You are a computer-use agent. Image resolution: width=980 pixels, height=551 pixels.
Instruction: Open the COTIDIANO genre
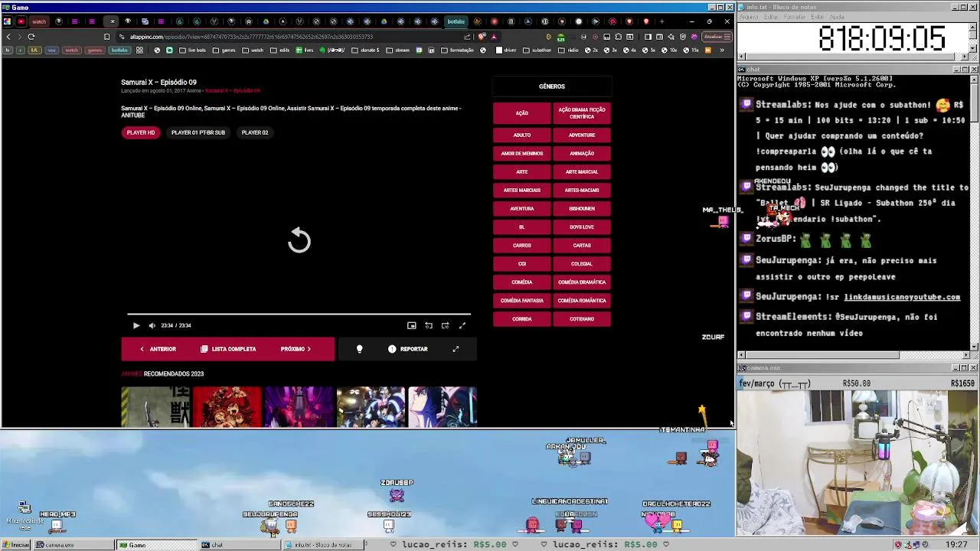[x=582, y=318]
